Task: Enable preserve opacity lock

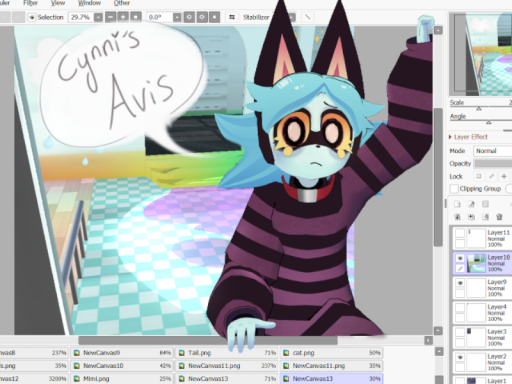Action: click(479, 176)
